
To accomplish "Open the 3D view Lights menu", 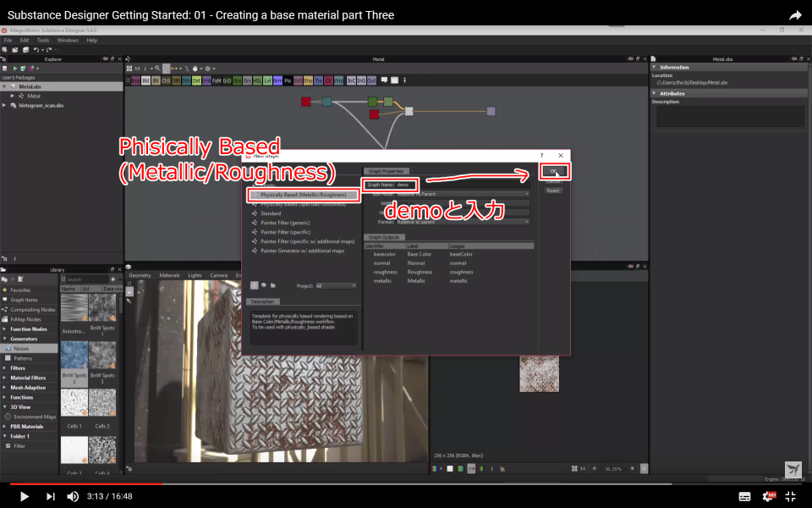I will click(195, 275).
